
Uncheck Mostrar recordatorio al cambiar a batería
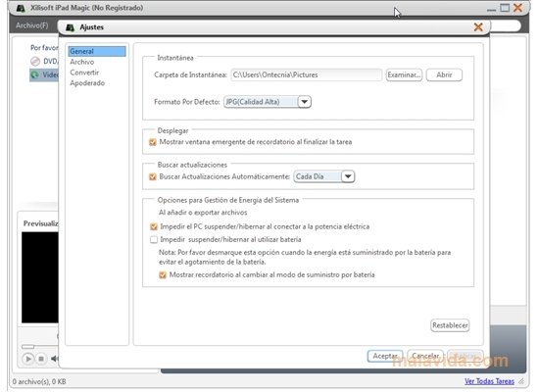pos(163,274)
